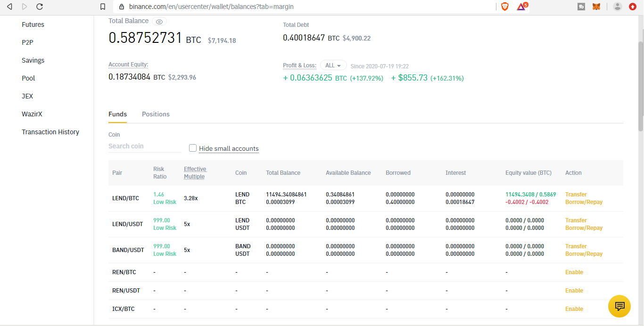
Task: Open MetaMask fox extension
Action: point(596,7)
